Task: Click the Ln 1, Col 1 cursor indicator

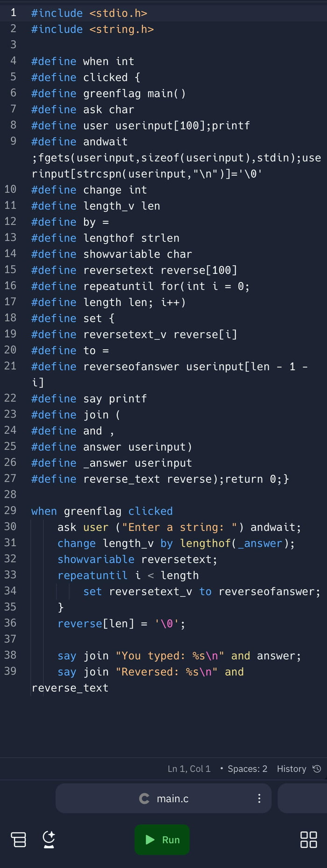Action: click(189, 769)
